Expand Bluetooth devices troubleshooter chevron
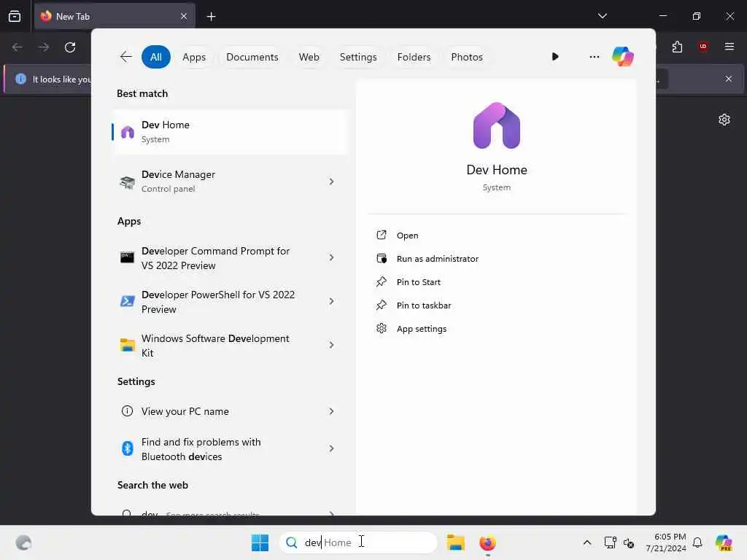This screenshot has height=560, width=747. (332, 448)
